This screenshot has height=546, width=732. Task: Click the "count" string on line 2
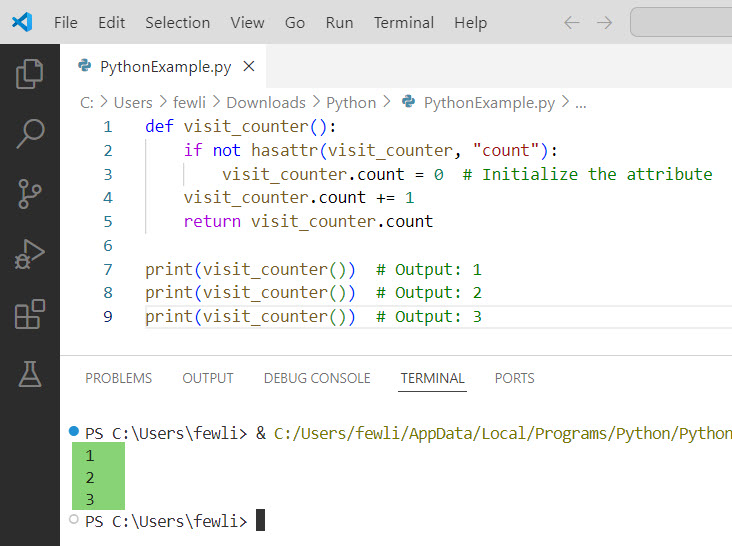point(506,150)
